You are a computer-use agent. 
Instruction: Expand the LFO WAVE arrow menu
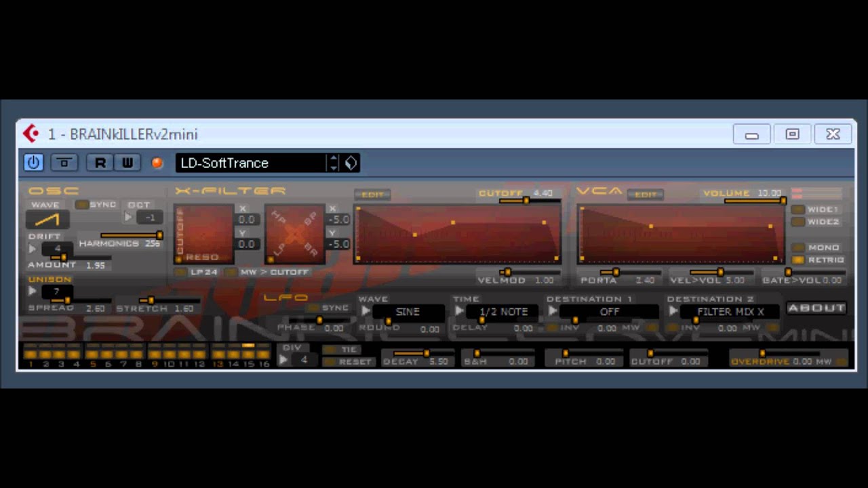point(366,311)
